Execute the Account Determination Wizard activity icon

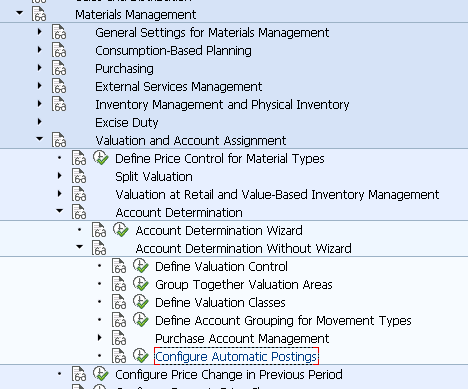coord(121,230)
